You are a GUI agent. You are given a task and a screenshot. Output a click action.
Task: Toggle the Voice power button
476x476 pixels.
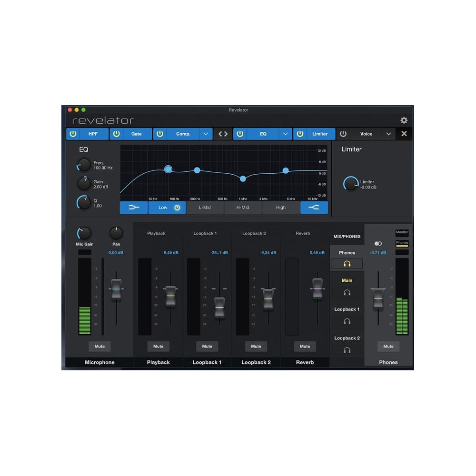coord(343,134)
